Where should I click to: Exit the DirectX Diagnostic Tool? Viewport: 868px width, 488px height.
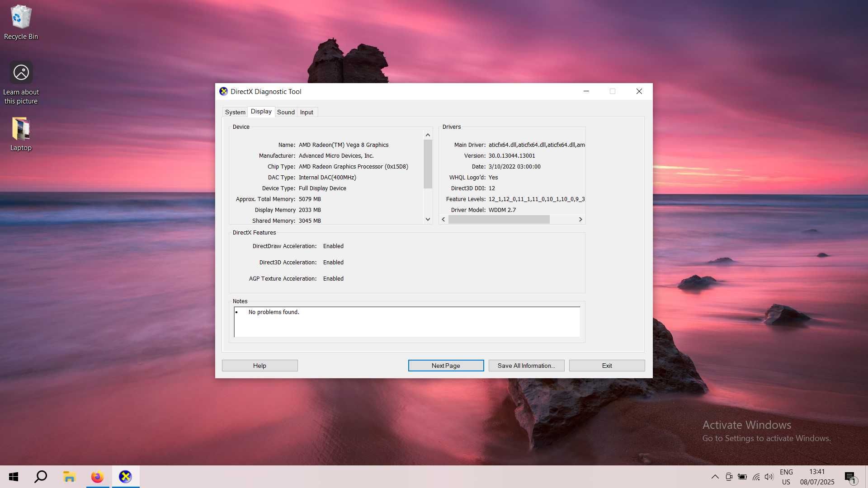coord(607,366)
